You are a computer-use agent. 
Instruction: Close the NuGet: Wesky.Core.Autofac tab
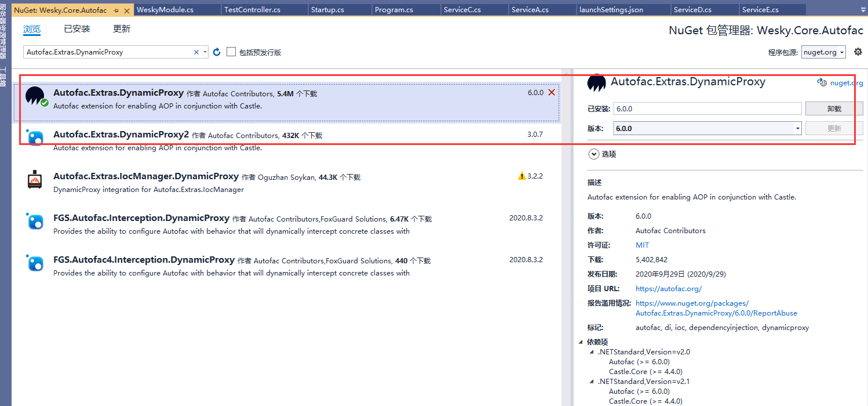point(126,10)
